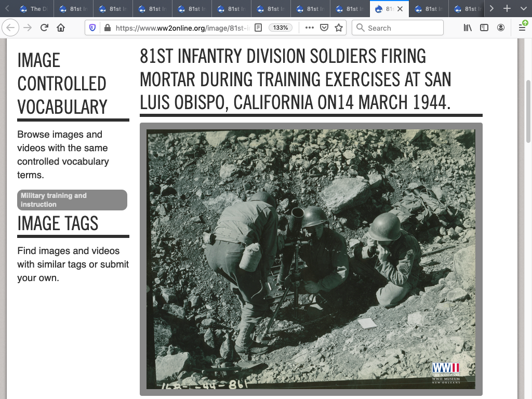Open the hamburger application menu
The height and width of the screenshot is (399, 532).
click(x=522, y=28)
